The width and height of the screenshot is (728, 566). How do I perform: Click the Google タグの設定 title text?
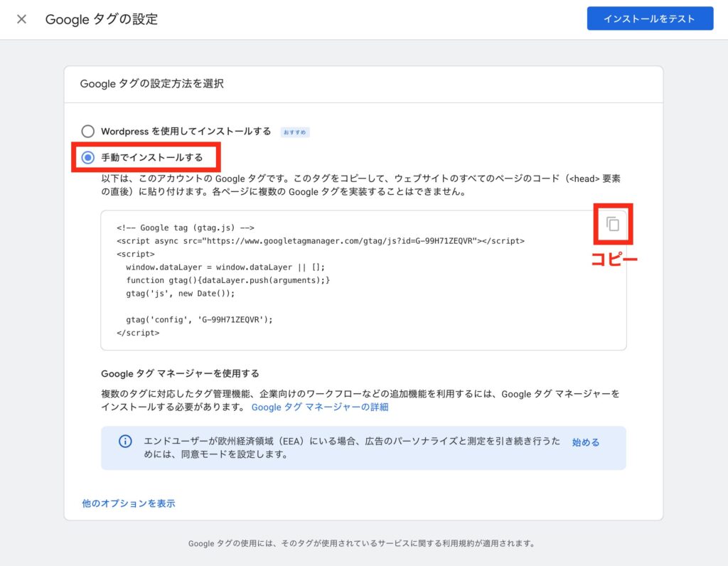[x=102, y=19]
